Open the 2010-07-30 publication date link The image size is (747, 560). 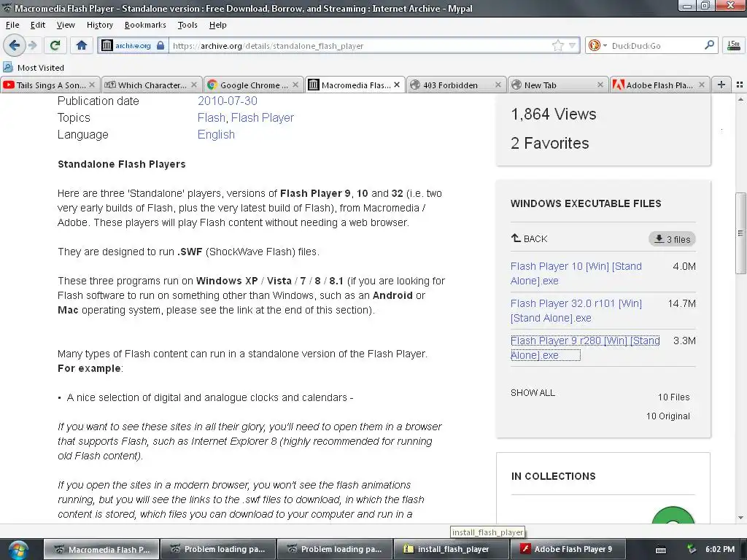tap(228, 101)
